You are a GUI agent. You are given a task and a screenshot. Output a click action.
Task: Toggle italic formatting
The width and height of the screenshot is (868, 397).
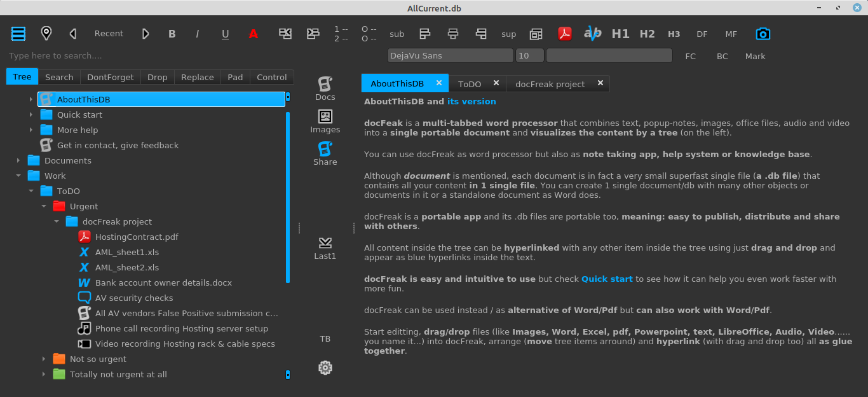click(198, 34)
